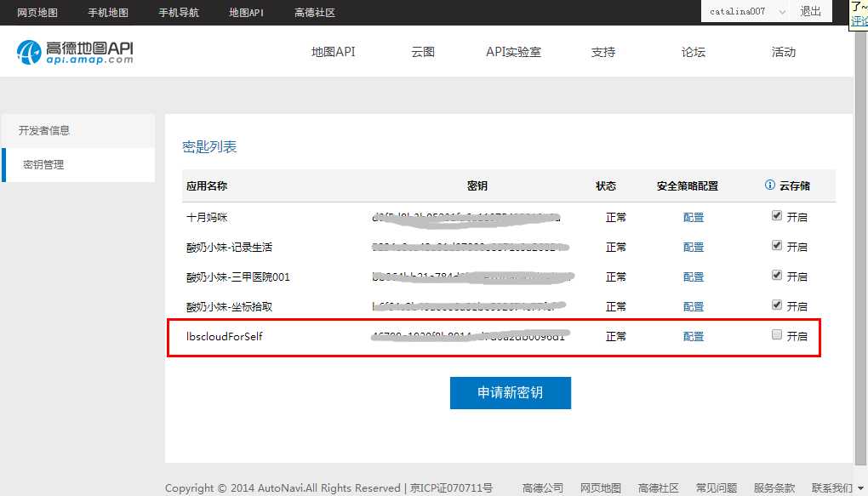Click the scroll-down arrow of the page scrollbar
Screen dimensions: 868x496
click(861, 487)
